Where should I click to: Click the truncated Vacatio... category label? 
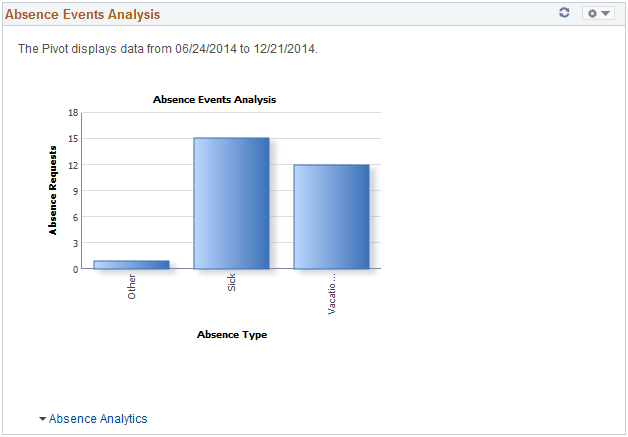tap(332, 294)
